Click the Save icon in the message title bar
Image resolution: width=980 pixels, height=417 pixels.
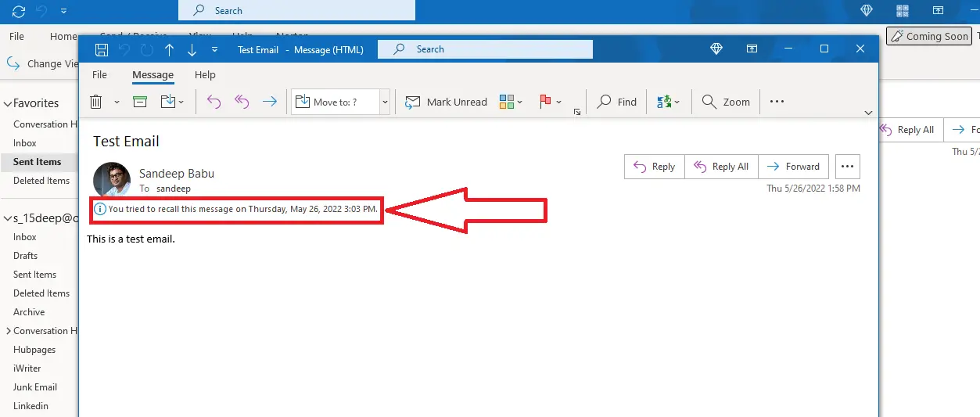101,49
